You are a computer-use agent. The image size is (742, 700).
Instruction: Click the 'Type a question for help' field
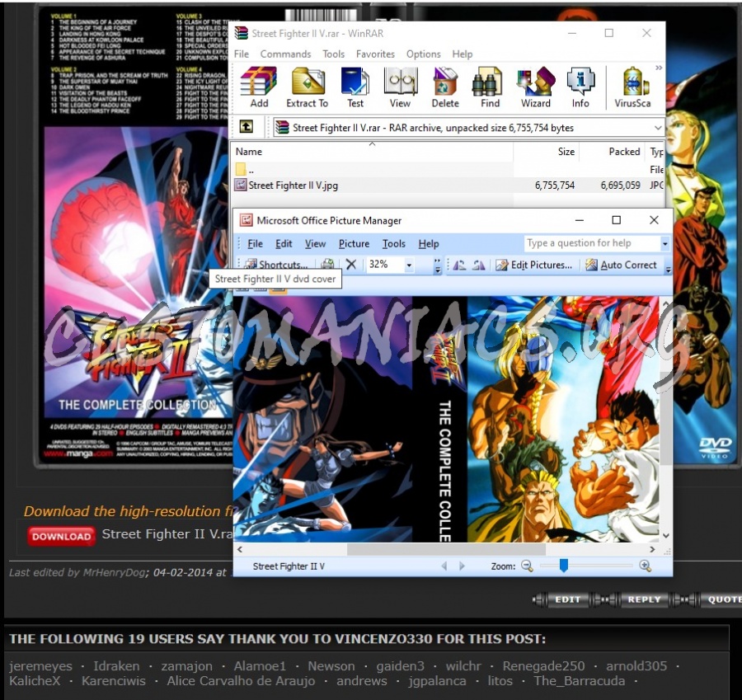[x=593, y=243]
